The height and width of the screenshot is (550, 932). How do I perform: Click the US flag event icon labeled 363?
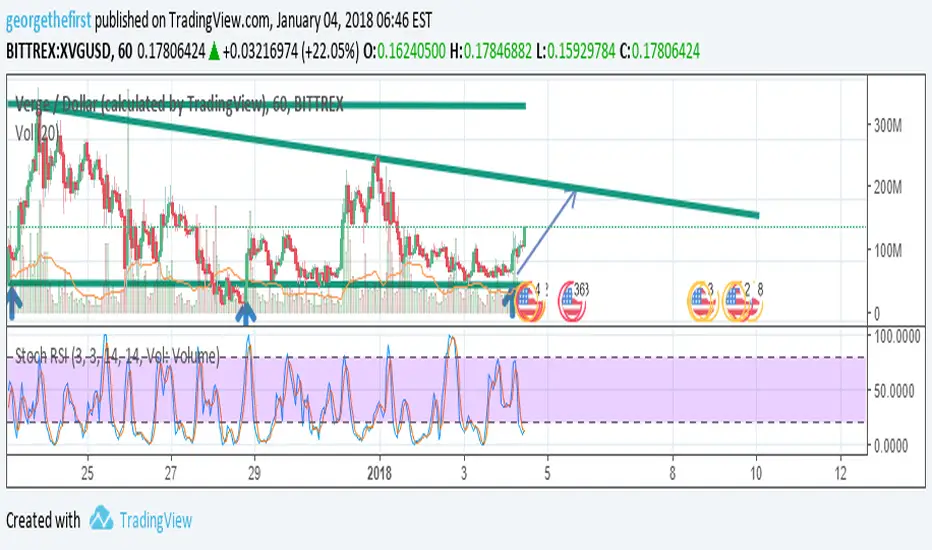click(572, 301)
